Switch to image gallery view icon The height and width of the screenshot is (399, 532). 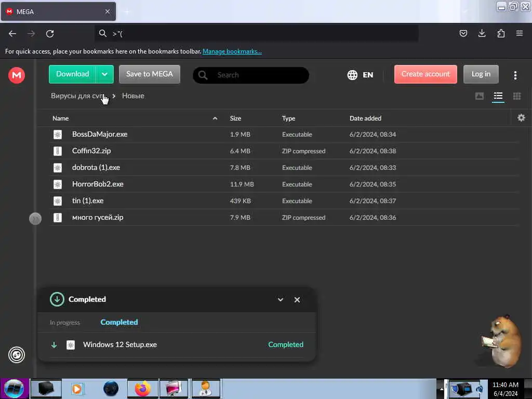tap(479, 96)
